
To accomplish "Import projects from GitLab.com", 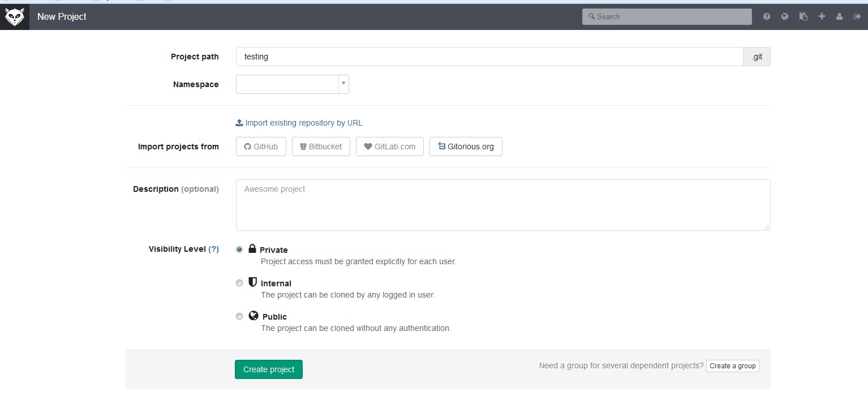I will click(x=390, y=147).
